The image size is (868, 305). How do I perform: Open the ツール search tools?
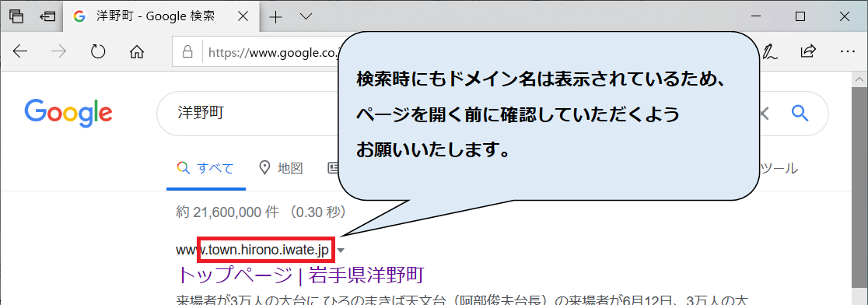(x=779, y=168)
